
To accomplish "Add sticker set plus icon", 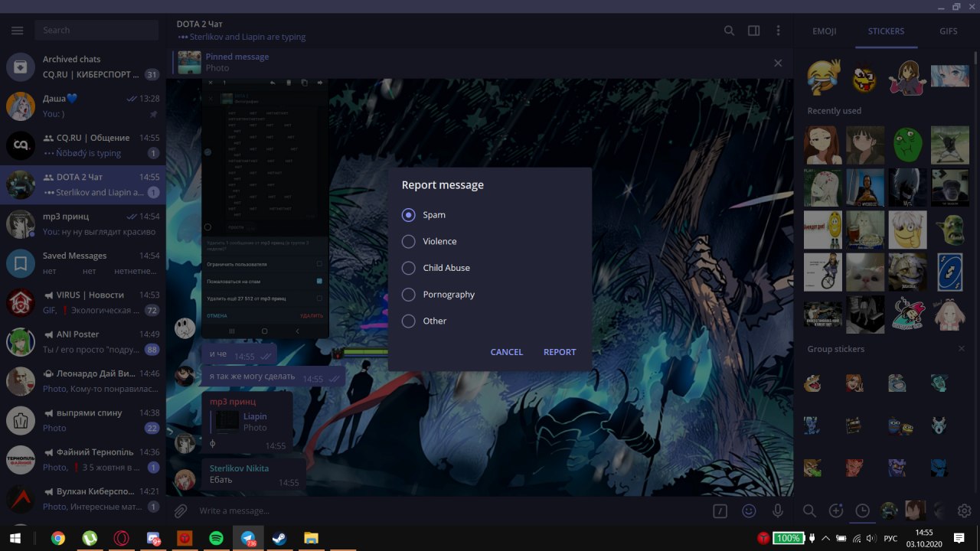I will tap(836, 510).
